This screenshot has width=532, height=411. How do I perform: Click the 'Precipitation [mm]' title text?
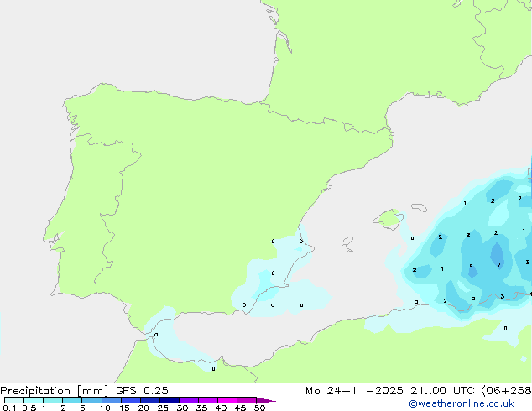[54, 391]
